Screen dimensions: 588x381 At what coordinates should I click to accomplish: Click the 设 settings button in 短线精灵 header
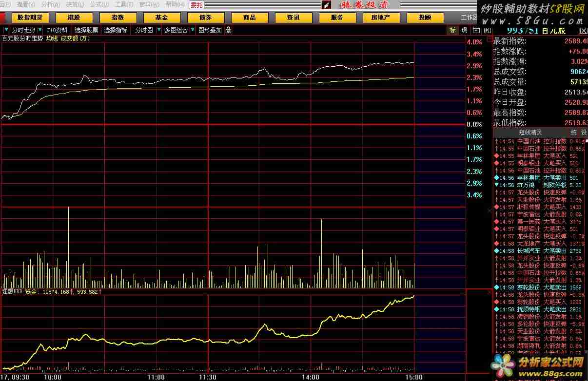coord(583,132)
